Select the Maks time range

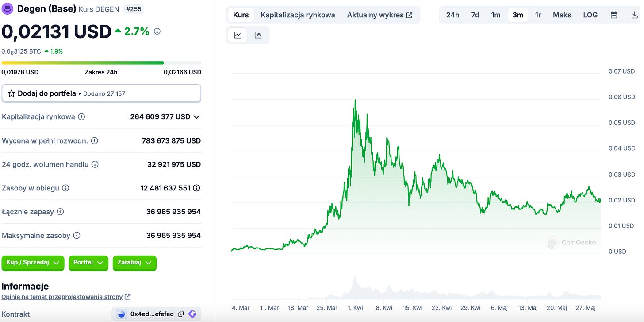562,15
